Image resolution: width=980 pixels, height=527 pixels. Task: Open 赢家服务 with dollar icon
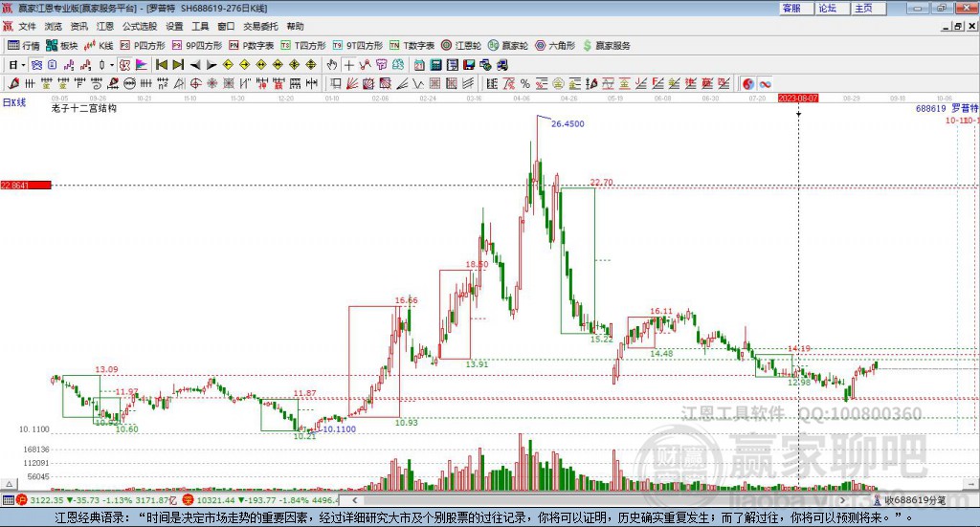tap(606, 46)
